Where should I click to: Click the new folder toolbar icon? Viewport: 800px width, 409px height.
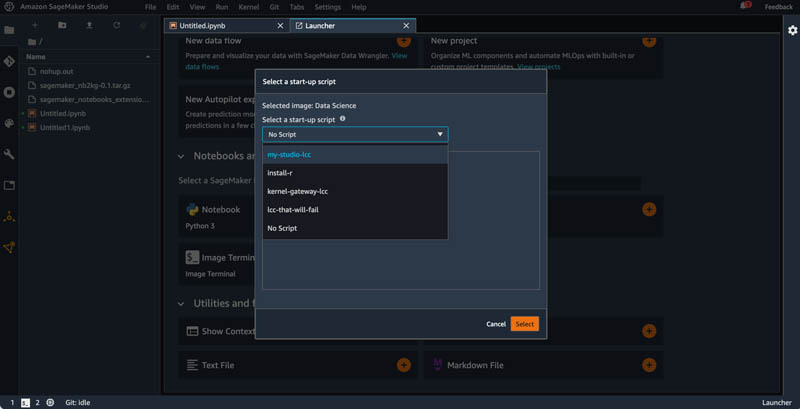pyautogui.click(x=62, y=25)
